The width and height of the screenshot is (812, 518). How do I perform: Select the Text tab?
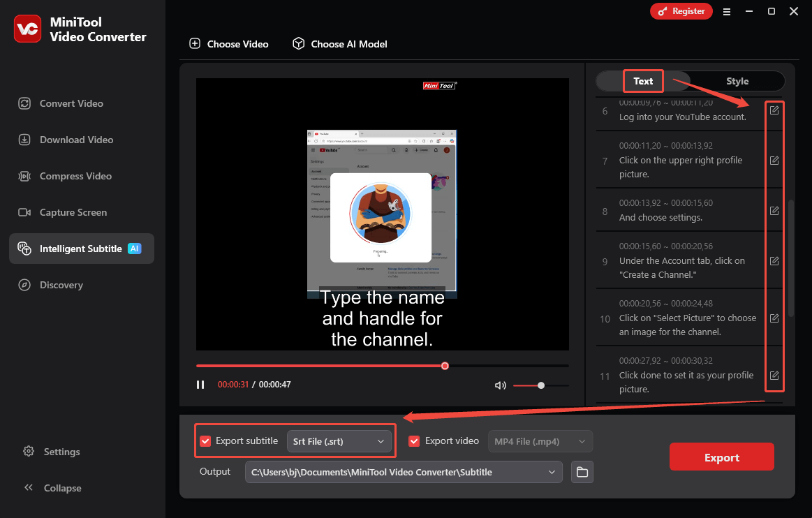click(x=642, y=81)
